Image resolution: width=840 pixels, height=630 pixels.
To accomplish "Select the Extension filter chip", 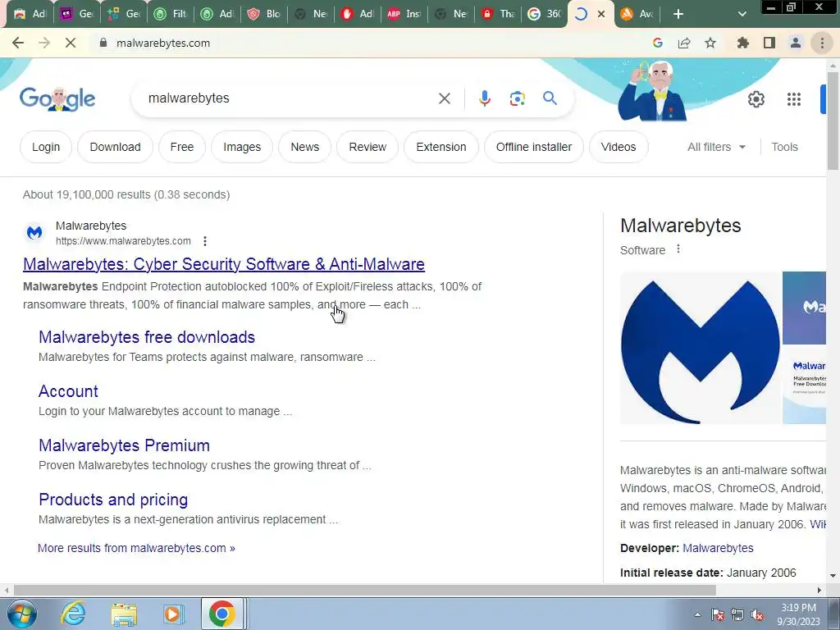I will tap(441, 147).
